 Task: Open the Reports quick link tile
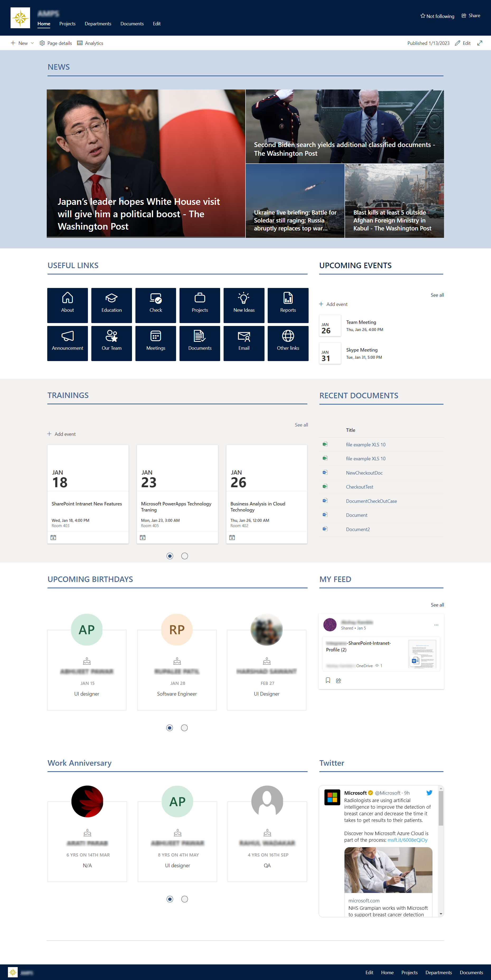click(288, 305)
